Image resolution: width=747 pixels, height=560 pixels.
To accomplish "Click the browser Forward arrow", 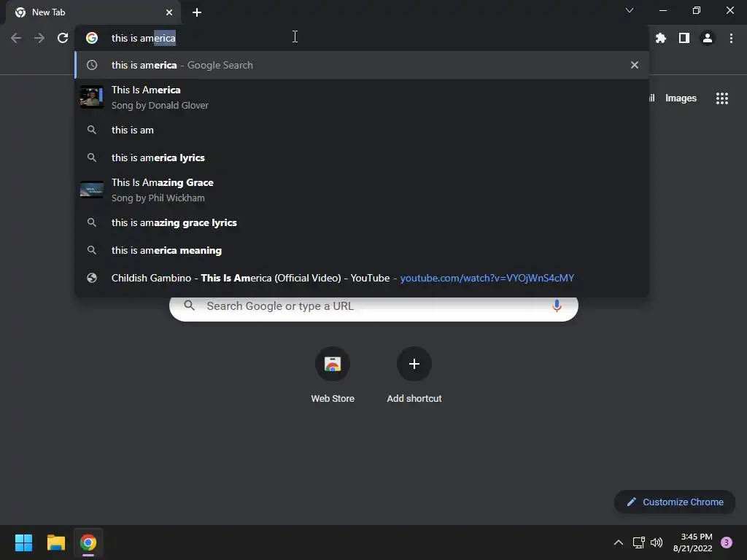I will click(39, 38).
